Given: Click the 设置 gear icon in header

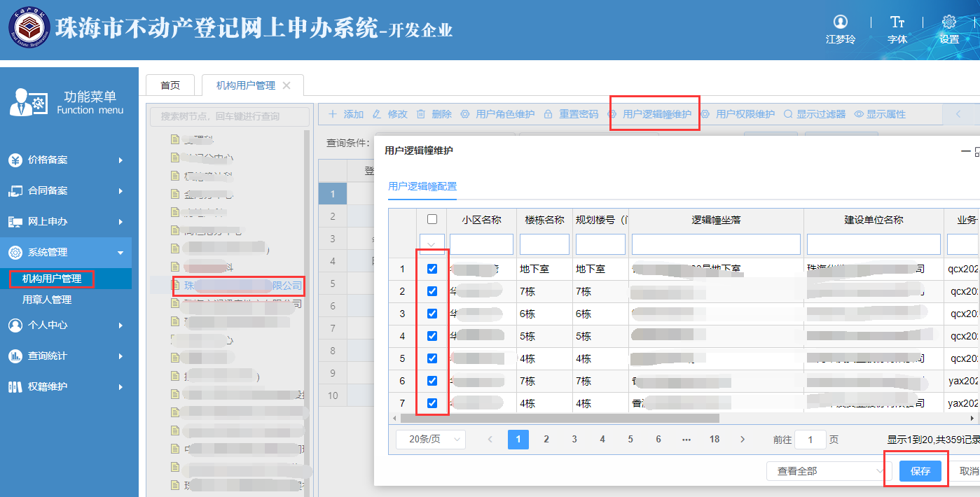Looking at the screenshot, I should click(949, 22).
